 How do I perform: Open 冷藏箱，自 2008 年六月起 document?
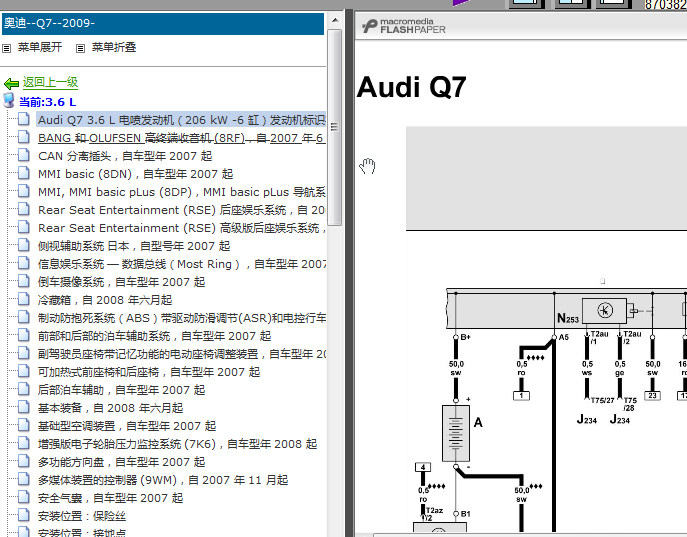pos(105,300)
